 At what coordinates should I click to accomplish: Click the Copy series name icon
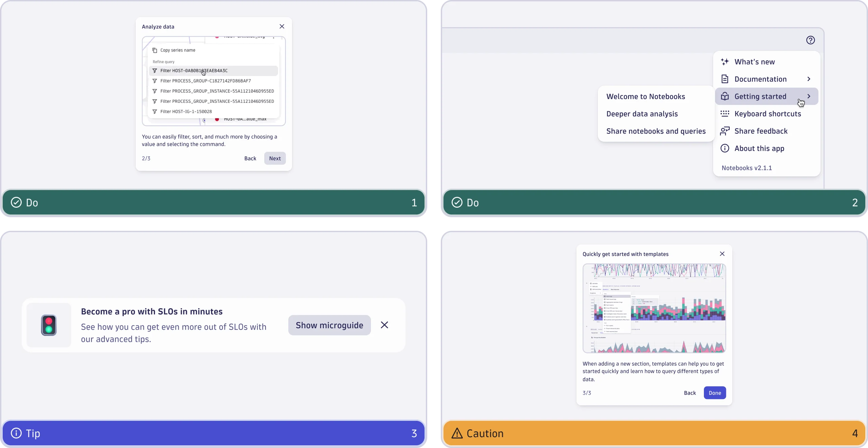[x=155, y=50]
